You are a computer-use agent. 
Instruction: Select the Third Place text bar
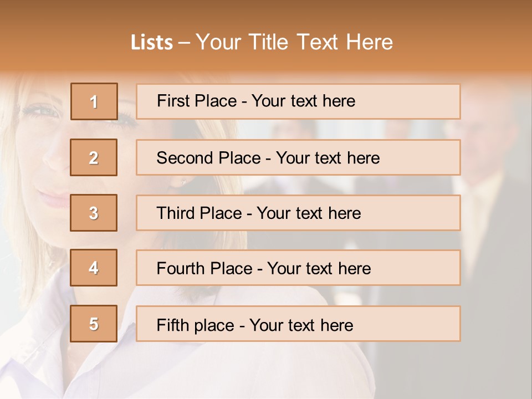click(x=298, y=213)
